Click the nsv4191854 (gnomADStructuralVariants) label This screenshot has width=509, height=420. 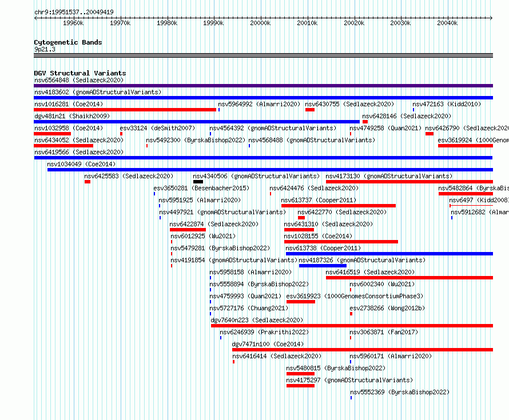coord(234,260)
